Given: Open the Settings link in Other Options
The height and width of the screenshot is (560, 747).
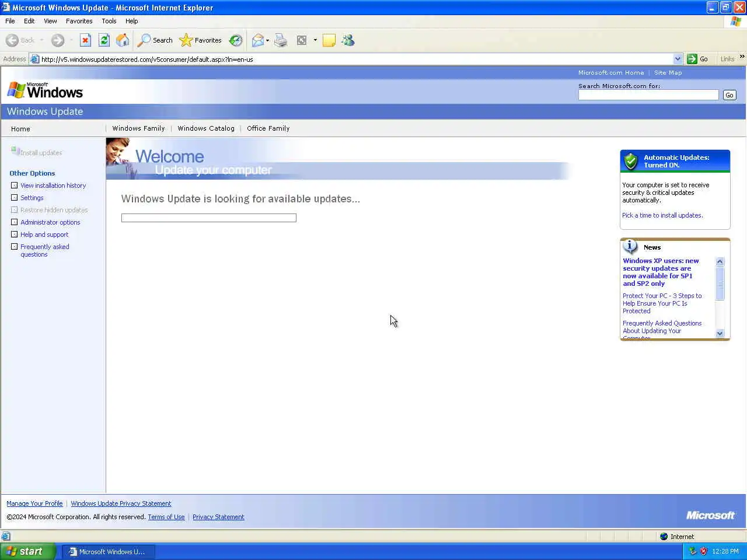Looking at the screenshot, I should click(32, 198).
